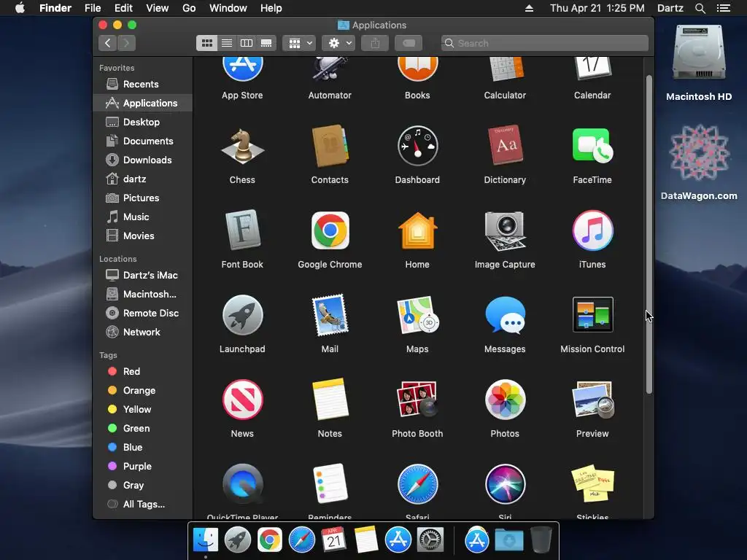The width and height of the screenshot is (747, 560).
Task: Switch to column view mode
Action: click(247, 43)
